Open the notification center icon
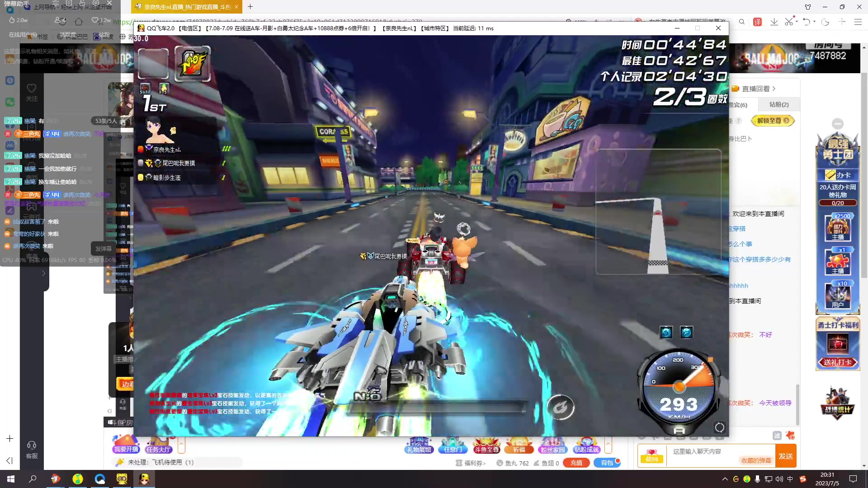Screen dimensions: 868x488 (x=853, y=479)
